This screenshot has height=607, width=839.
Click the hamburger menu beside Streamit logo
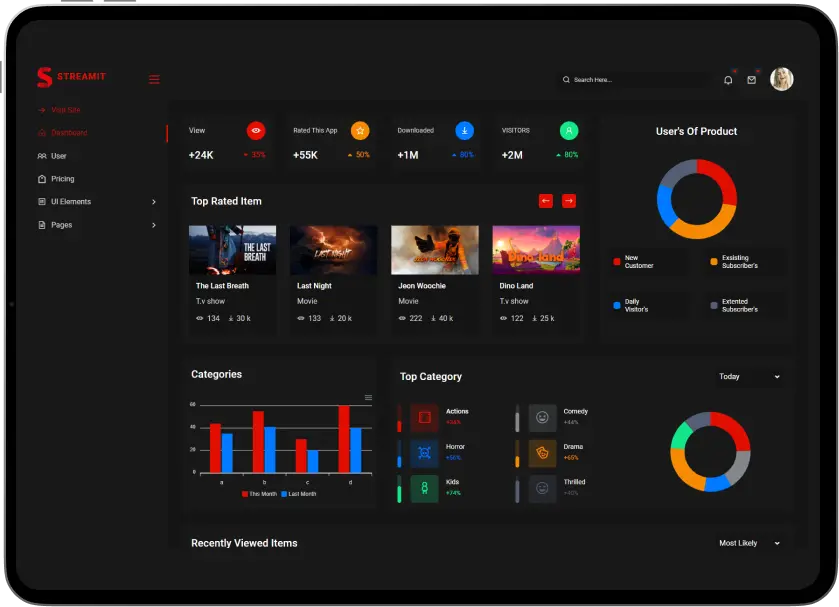pyautogui.click(x=154, y=79)
